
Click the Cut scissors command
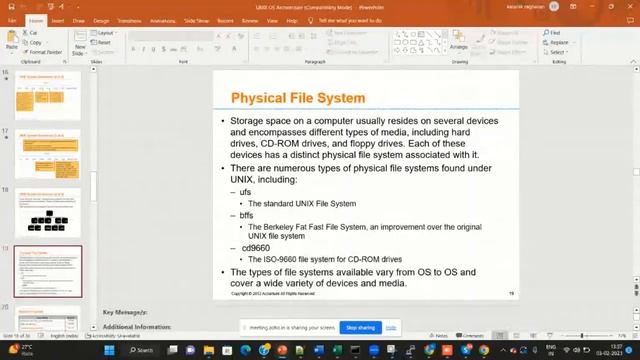tap(29, 33)
